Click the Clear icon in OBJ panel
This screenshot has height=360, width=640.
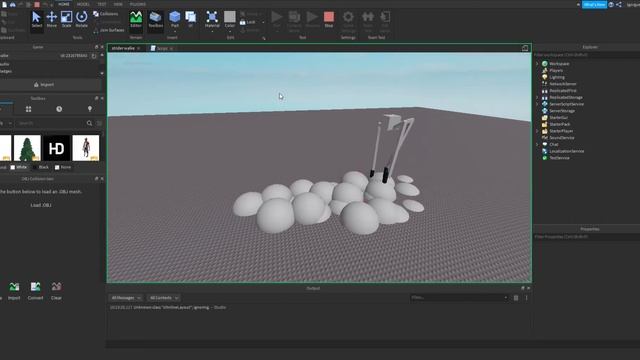coord(56,287)
